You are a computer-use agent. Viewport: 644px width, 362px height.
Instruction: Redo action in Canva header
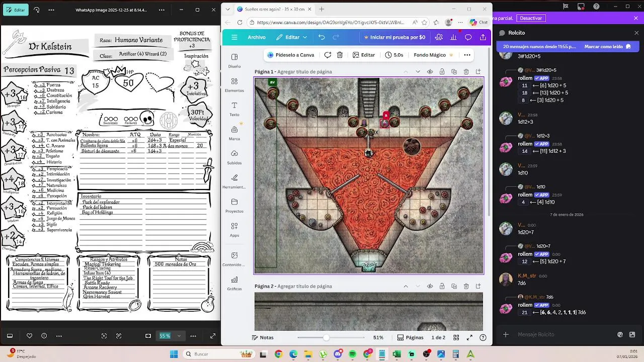[336, 37]
